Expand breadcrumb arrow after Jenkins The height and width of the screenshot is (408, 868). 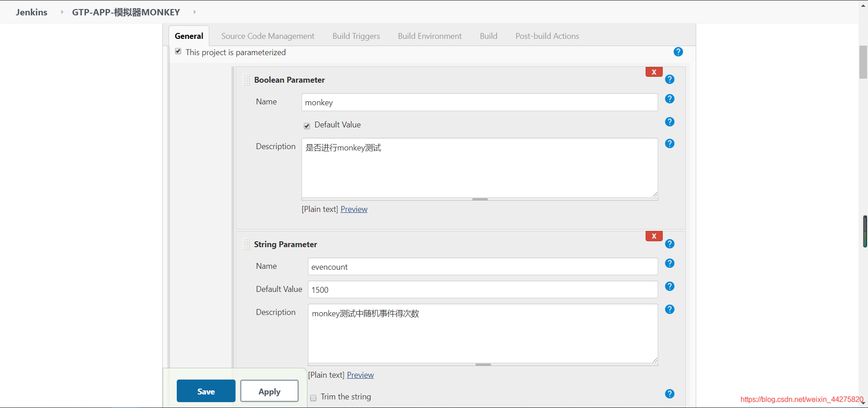(x=62, y=12)
